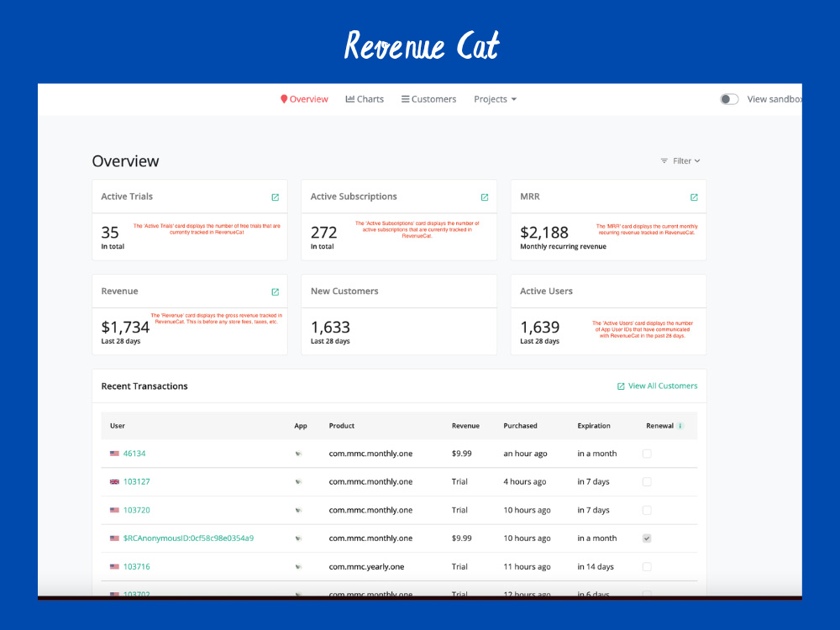Toggle the View sandbox switch
This screenshot has height=630, width=840.
[x=729, y=99]
